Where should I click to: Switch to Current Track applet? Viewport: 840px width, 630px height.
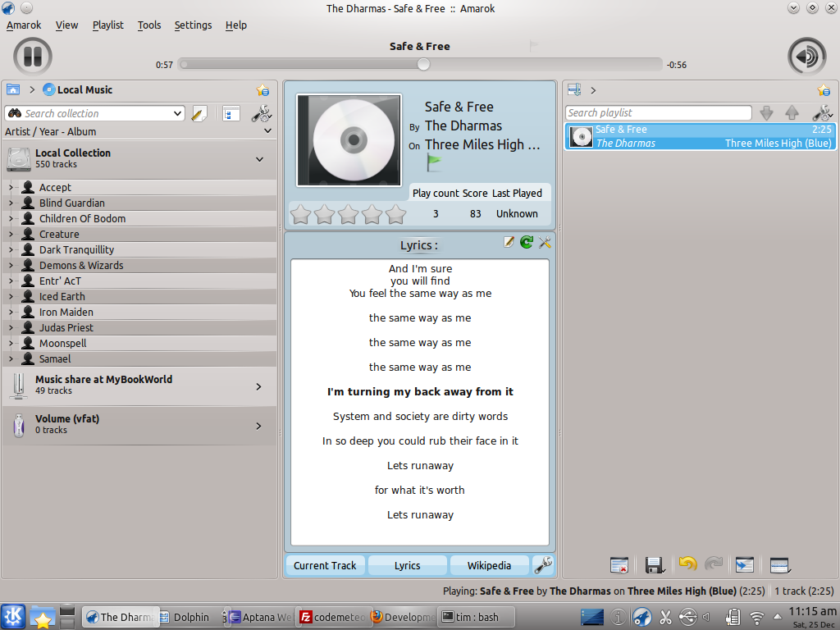[x=325, y=565]
